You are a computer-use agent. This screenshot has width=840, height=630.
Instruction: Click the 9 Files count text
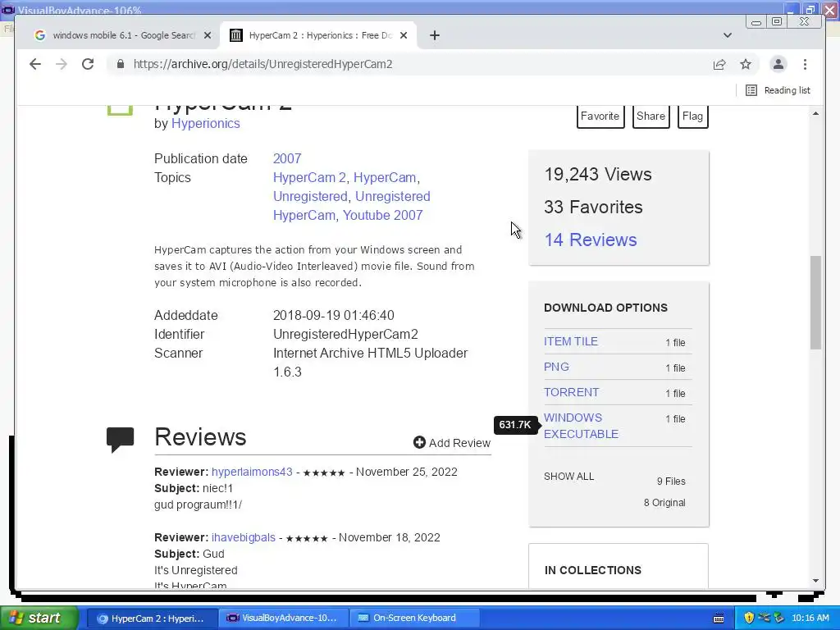click(671, 481)
